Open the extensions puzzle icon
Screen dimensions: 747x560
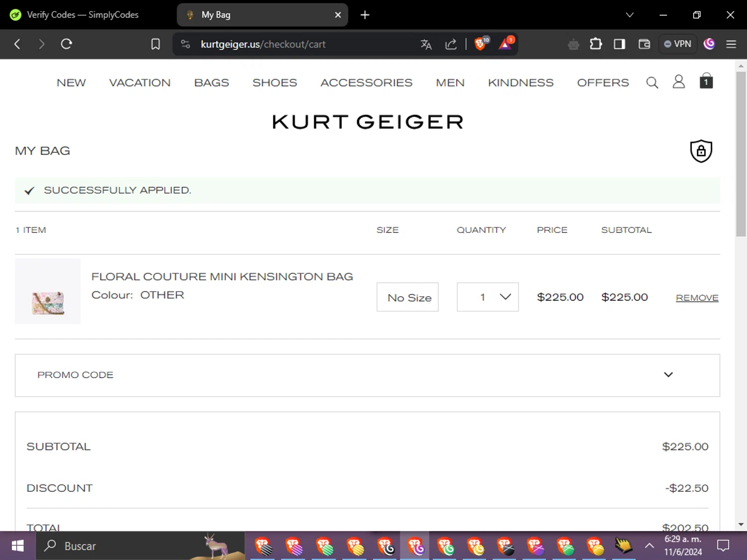(596, 44)
